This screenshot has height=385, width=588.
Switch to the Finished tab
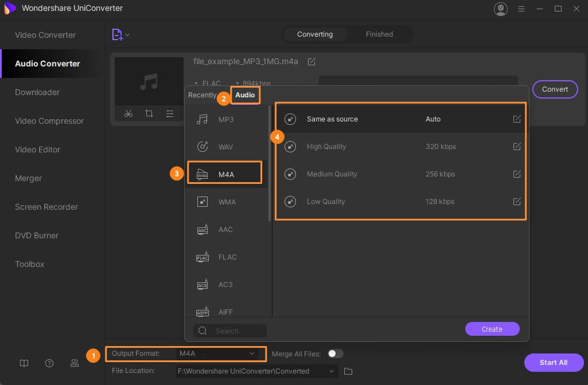(379, 34)
